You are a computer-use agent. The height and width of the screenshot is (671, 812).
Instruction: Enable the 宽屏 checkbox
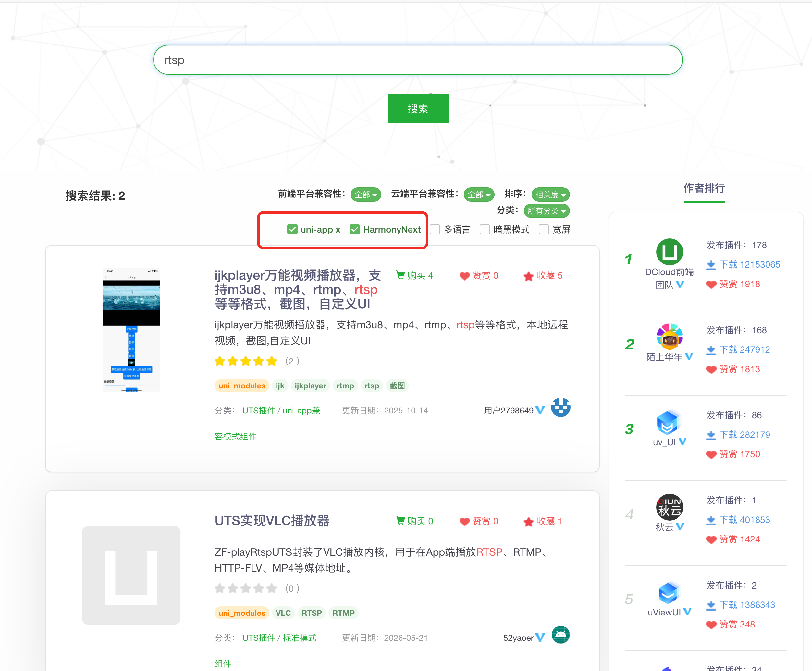[x=544, y=229]
